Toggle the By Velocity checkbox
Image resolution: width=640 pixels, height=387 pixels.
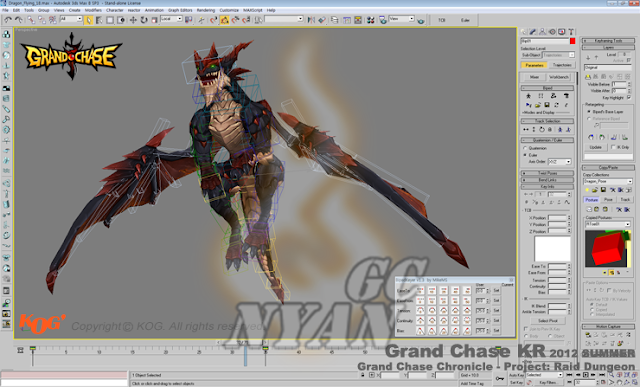coord(609,291)
